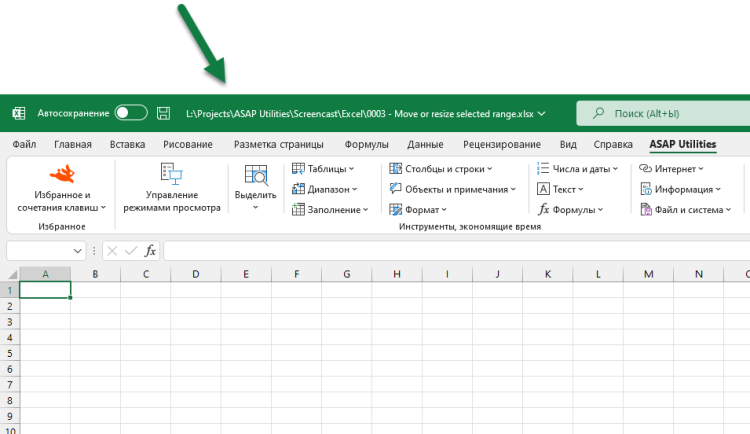
Task: Click the Диапазон icon
Action: (x=298, y=189)
